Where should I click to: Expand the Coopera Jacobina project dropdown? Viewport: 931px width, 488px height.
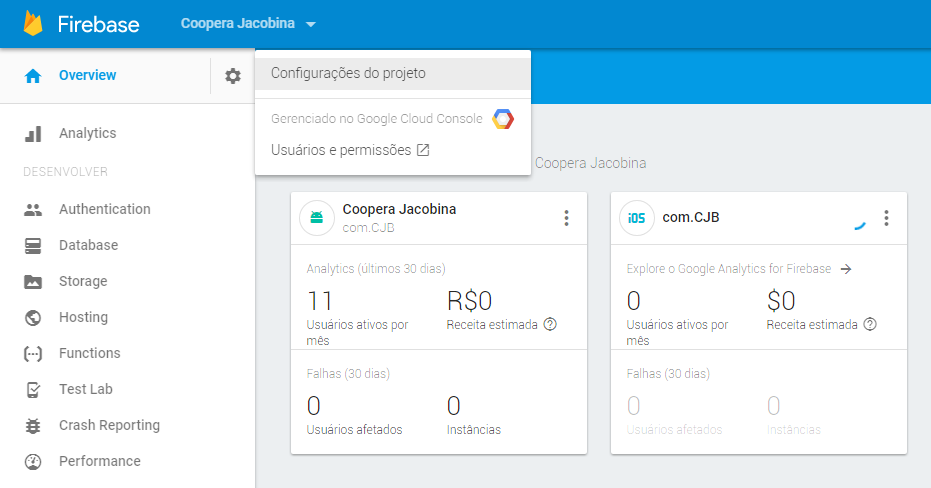pyautogui.click(x=249, y=24)
